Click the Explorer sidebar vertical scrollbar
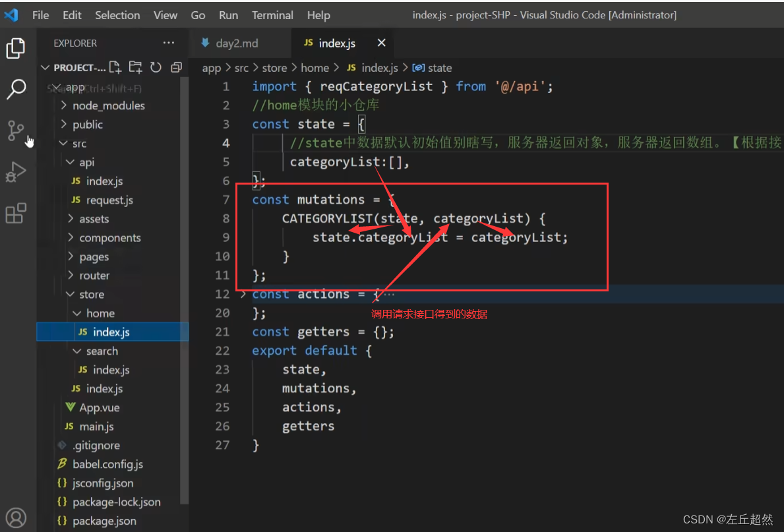 (184, 290)
